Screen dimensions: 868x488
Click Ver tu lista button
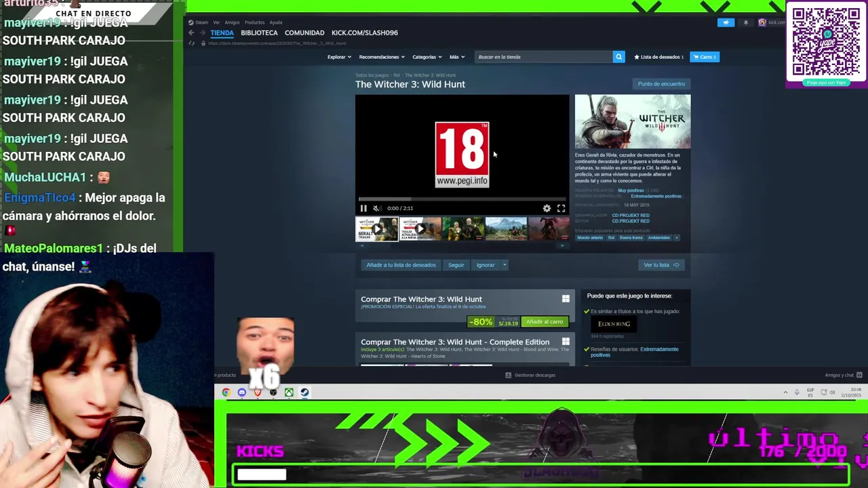(x=661, y=265)
